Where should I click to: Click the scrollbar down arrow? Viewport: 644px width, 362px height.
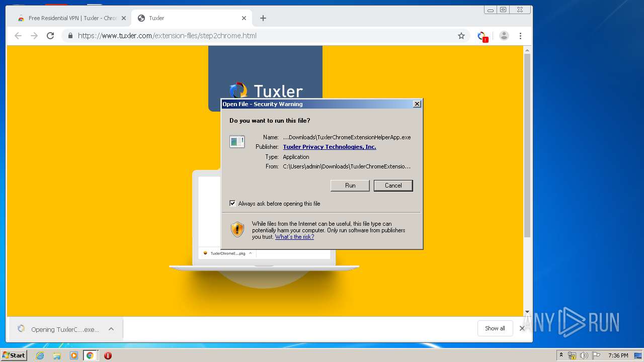click(527, 312)
